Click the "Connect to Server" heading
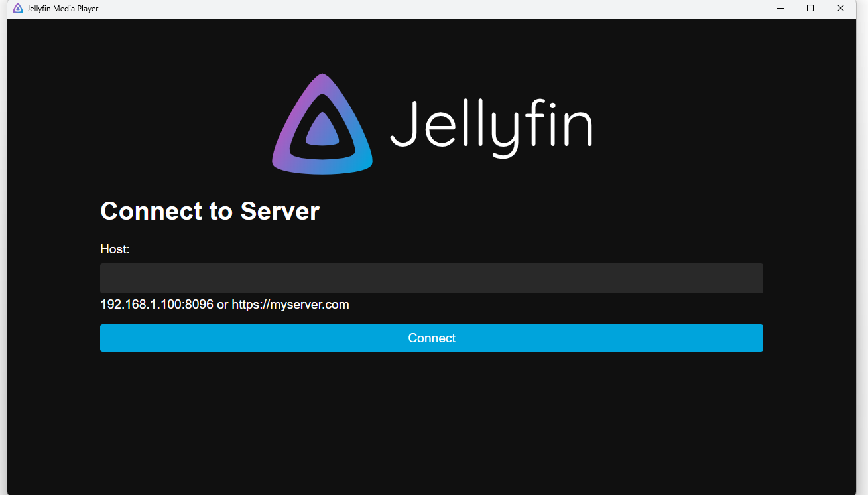Viewport: 868px width, 495px height. pyautogui.click(x=210, y=211)
